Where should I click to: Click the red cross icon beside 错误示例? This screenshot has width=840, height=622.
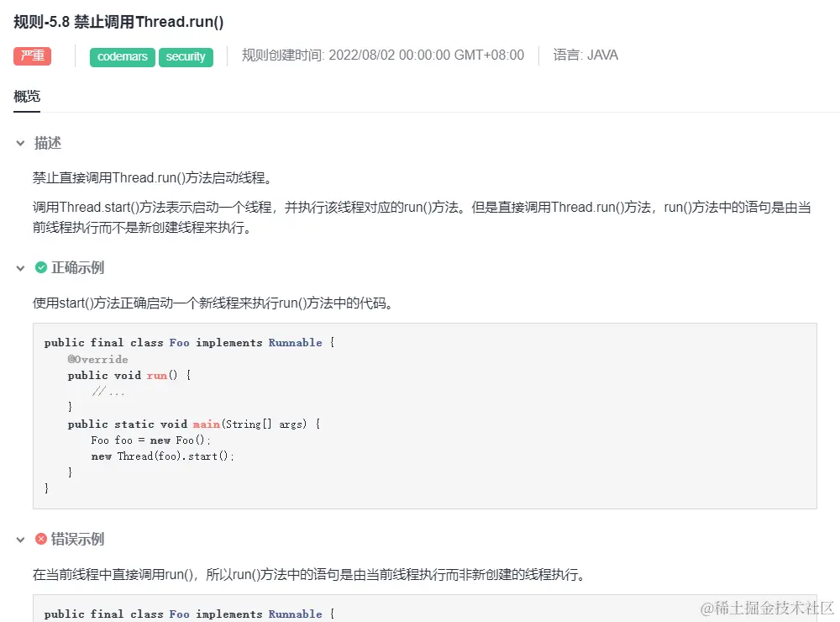tap(40, 538)
